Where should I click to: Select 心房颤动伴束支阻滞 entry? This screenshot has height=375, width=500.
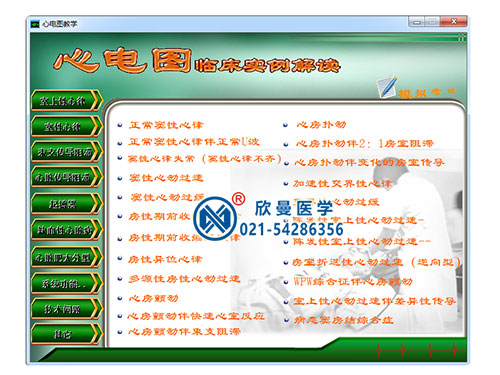click(x=184, y=332)
